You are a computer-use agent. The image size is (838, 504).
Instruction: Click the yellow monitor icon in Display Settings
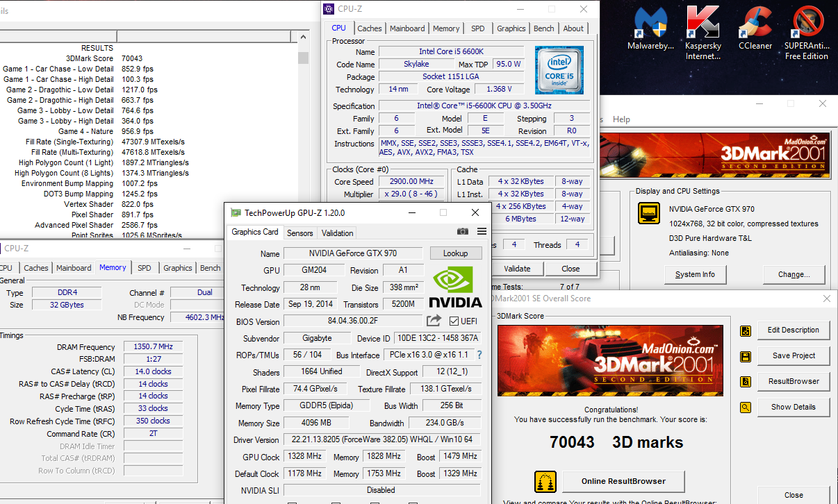point(649,213)
